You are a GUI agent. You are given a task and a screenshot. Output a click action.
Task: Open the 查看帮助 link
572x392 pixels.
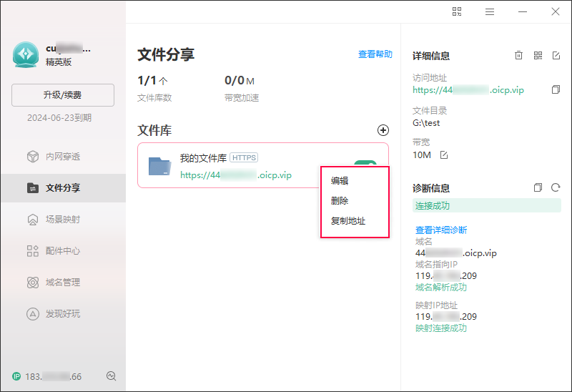click(x=375, y=54)
